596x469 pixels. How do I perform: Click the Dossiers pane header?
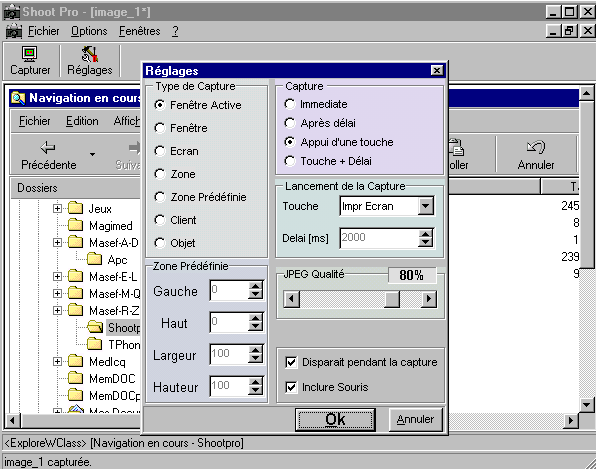(76, 188)
